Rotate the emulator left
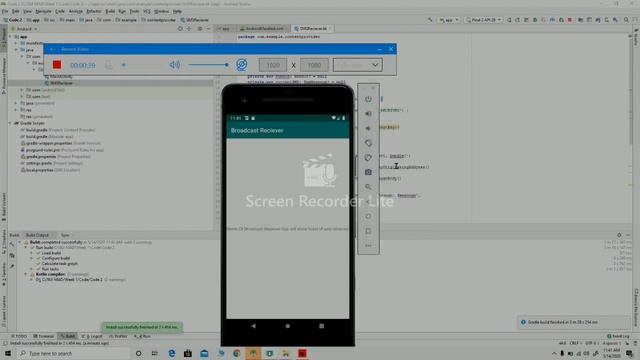The image size is (640, 360). 368,143
